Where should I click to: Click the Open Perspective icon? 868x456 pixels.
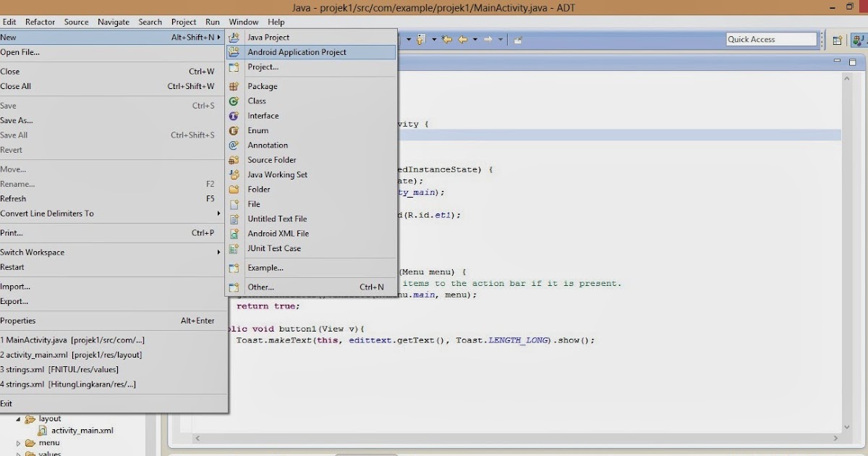(x=837, y=40)
